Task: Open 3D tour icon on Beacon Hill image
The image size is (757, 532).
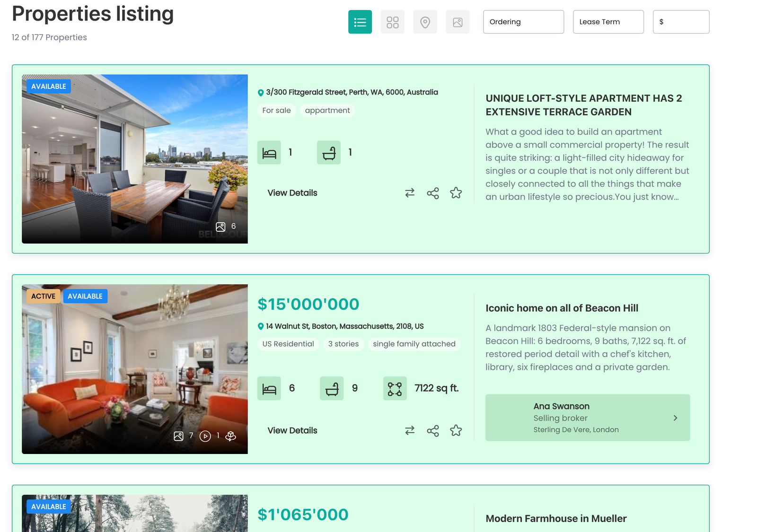Action: (231, 436)
